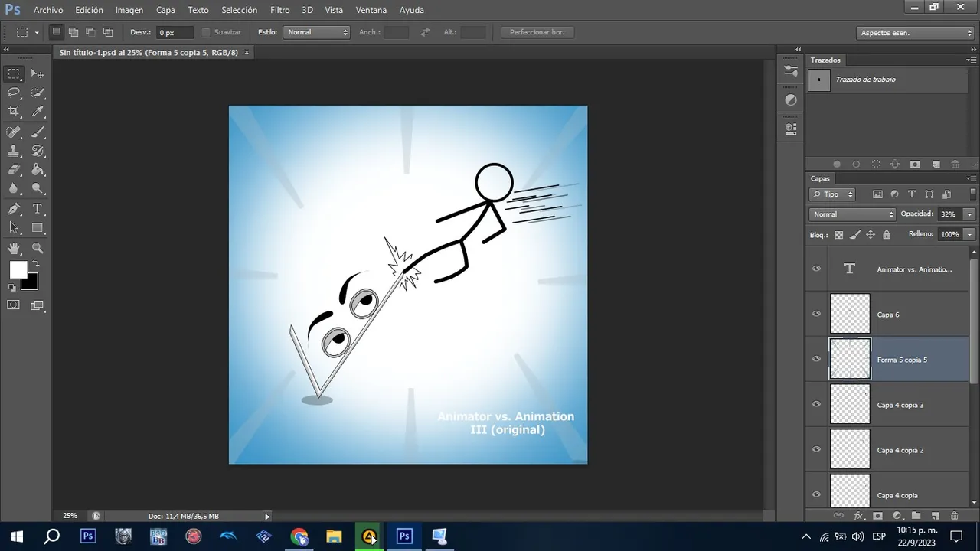Open the layer blend mode dropdown
This screenshot has height=551, width=980.
pyautogui.click(x=851, y=214)
